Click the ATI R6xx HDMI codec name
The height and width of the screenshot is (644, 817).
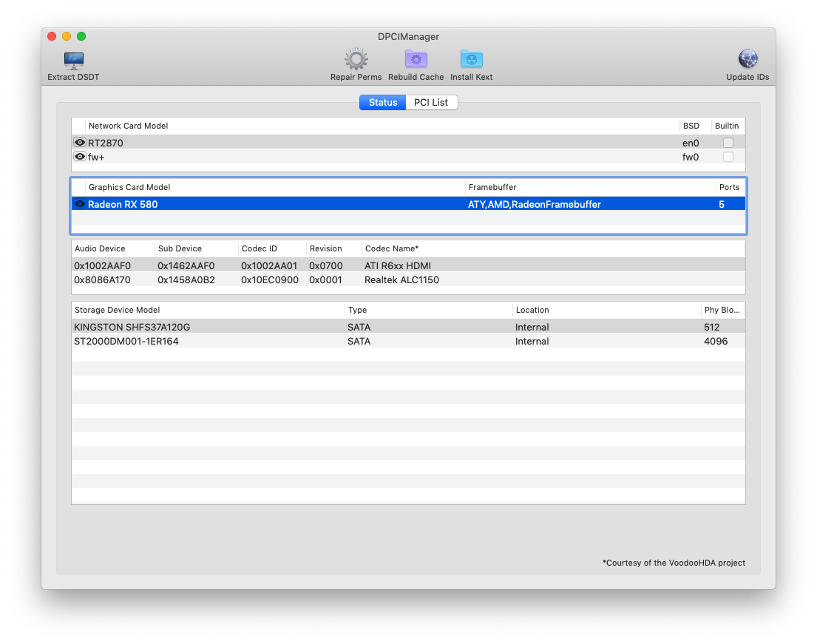click(x=398, y=265)
